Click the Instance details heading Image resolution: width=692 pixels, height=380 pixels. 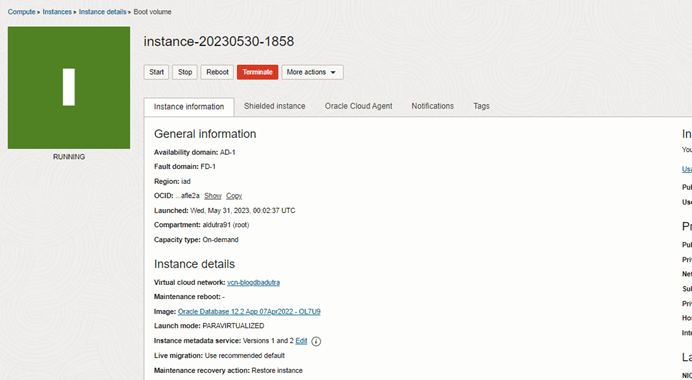194,264
